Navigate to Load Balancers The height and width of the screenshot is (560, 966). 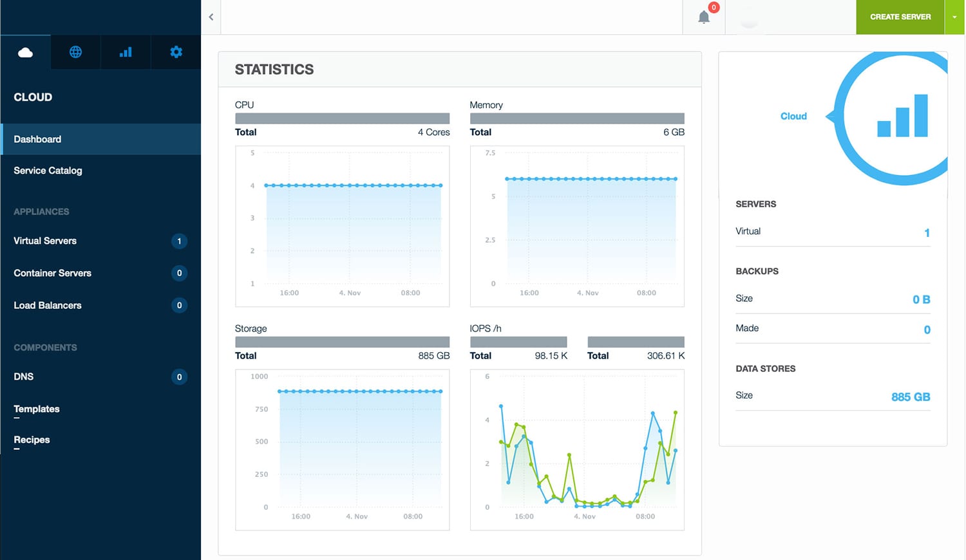tap(48, 305)
